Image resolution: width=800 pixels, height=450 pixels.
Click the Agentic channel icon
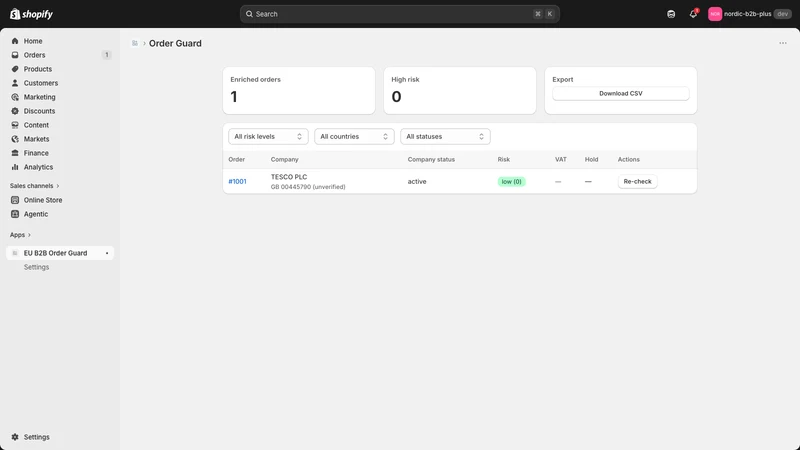tap(15, 214)
